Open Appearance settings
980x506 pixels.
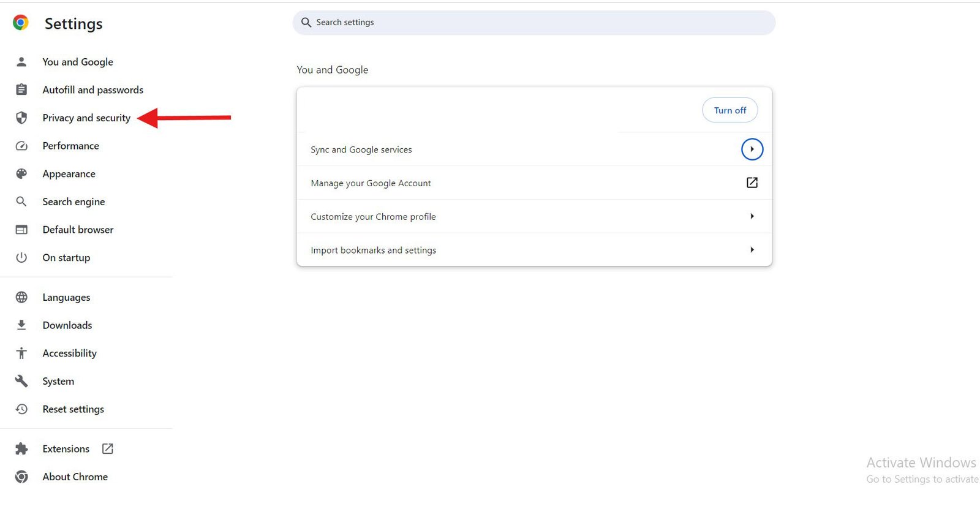coord(69,174)
